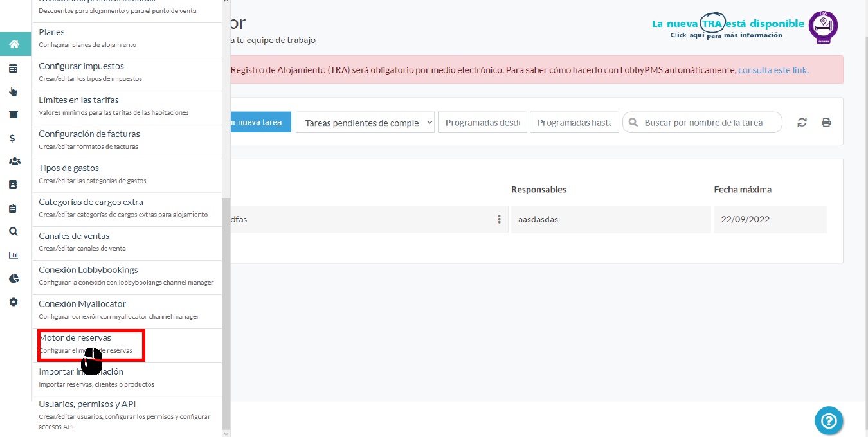The image size is (868, 437).
Task: Open the calendar icon in the sidebar
Action: 14,68
